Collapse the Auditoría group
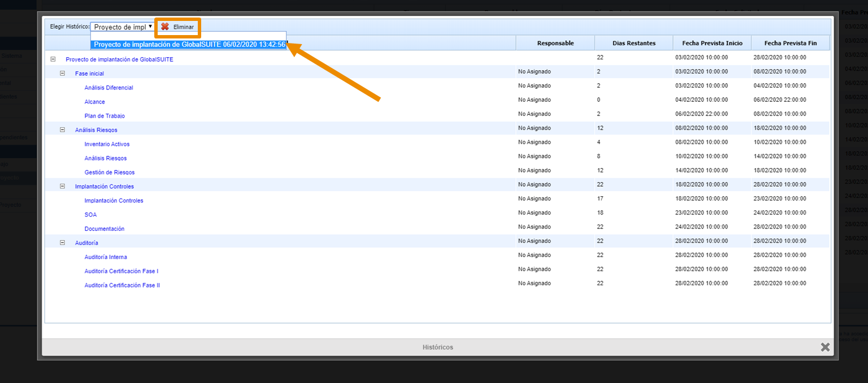 click(63, 243)
